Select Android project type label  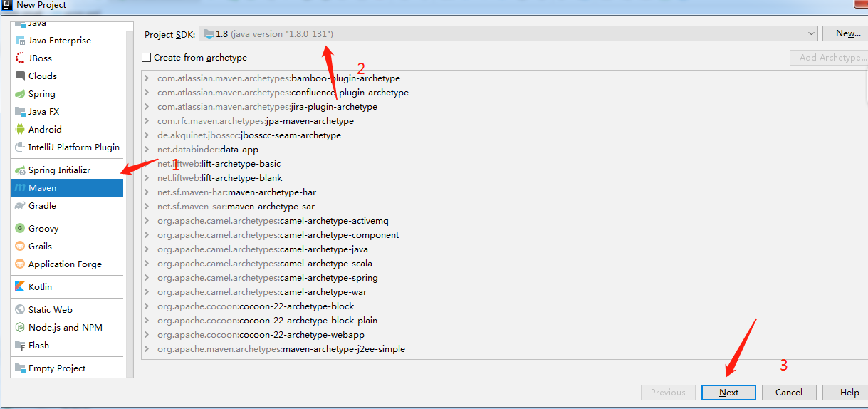[x=45, y=130]
